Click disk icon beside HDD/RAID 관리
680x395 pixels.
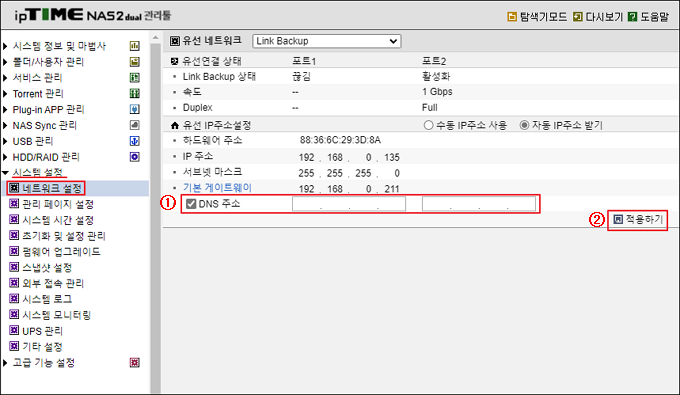pyautogui.click(x=135, y=157)
